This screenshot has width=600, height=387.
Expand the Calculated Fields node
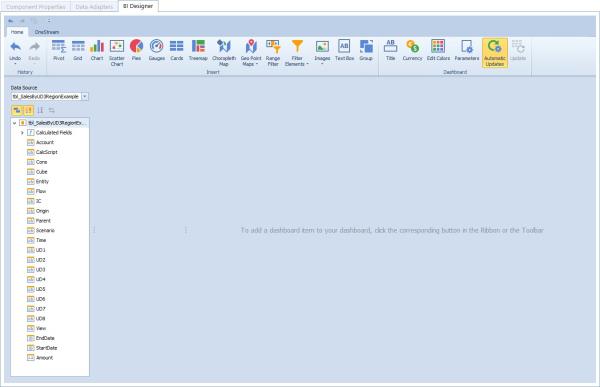pos(22,132)
